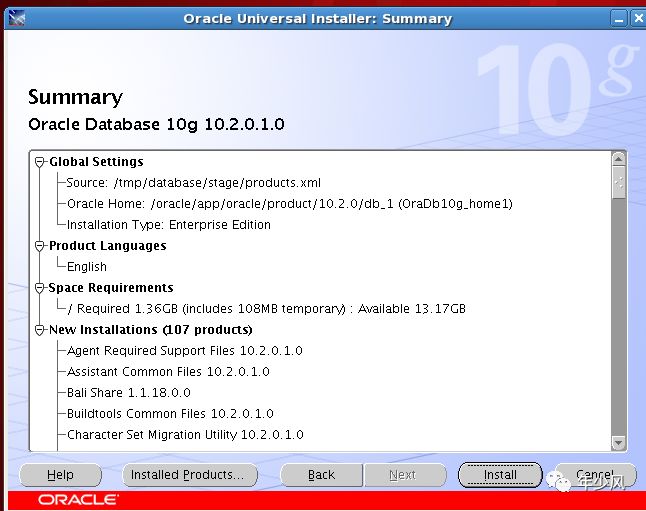Click the installer window icon in title bar
The height and width of the screenshot is (511, 646).
click(16, 19)
